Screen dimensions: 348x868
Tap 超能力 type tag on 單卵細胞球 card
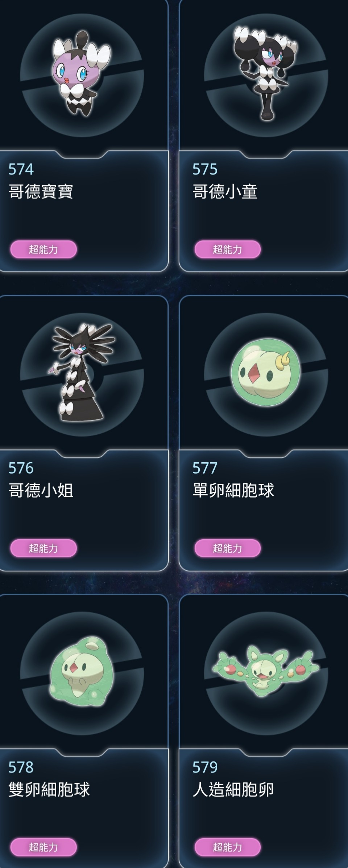point(228,548)
